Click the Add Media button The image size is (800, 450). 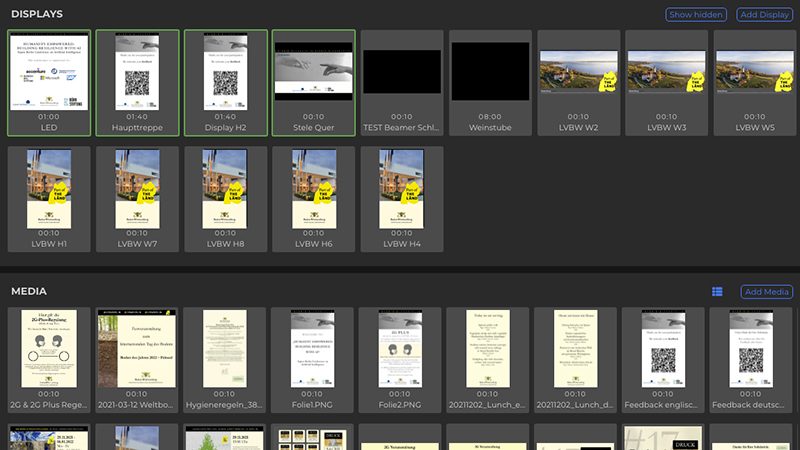(x=766, y=291)
